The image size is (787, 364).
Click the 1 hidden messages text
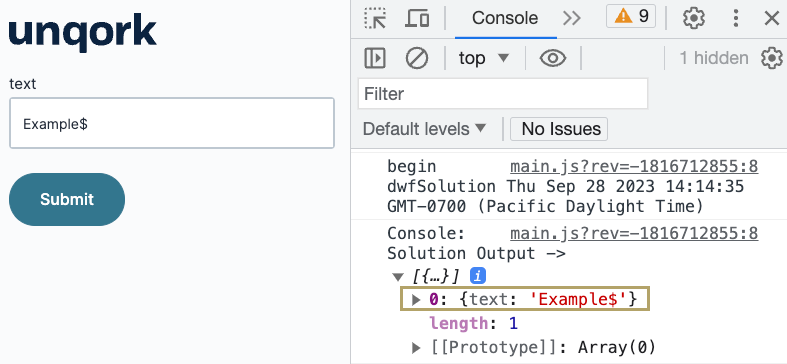coord(713,58)
